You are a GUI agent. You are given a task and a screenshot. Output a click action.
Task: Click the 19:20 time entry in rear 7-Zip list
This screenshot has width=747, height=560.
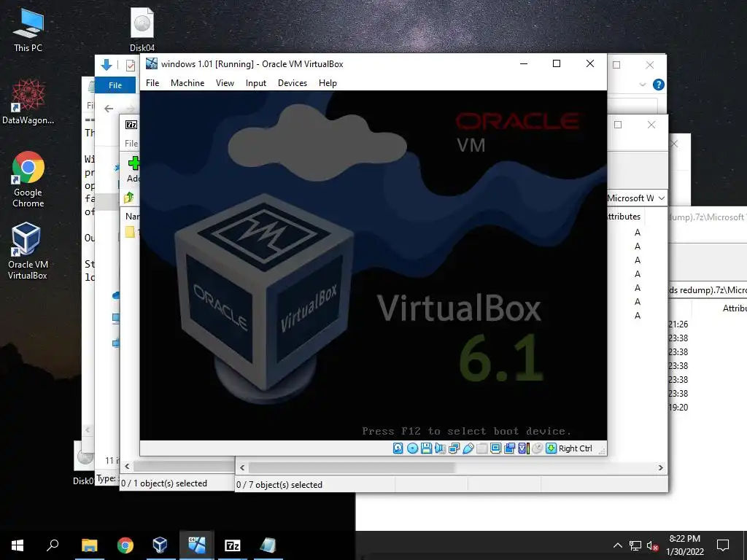(678, 407)
